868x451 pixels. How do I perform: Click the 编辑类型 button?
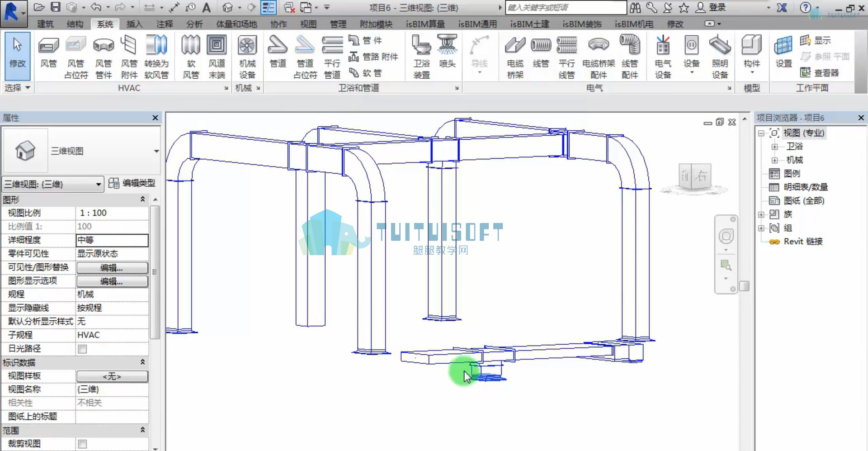(132, 183)
